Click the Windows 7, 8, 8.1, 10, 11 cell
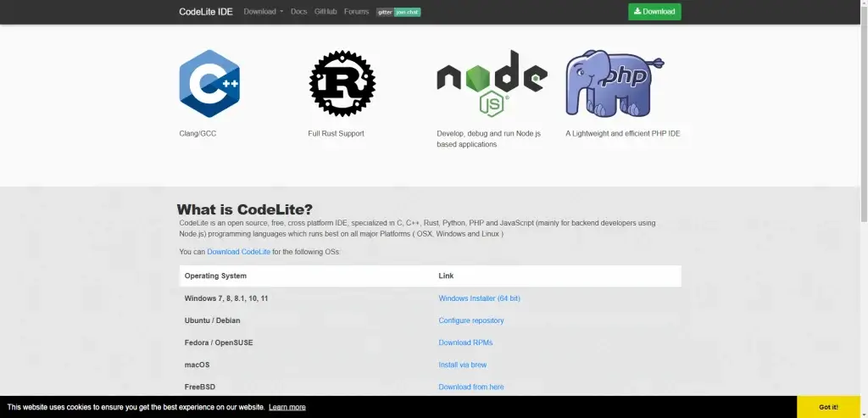Viewport: 868px width, 418px height. 226,298
